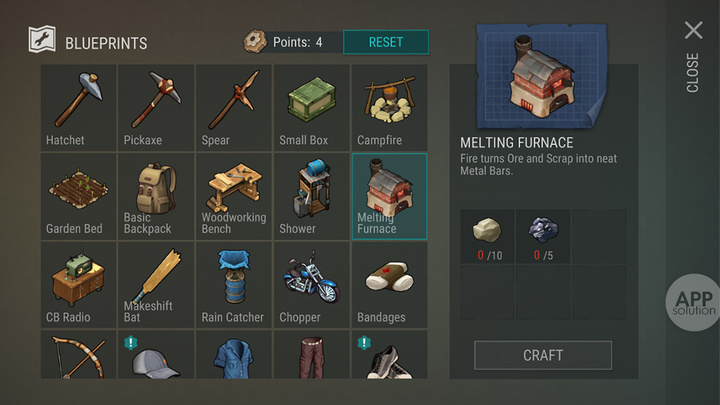
Task: Click the Melting Furnace preview image
Action: [542, 76]
